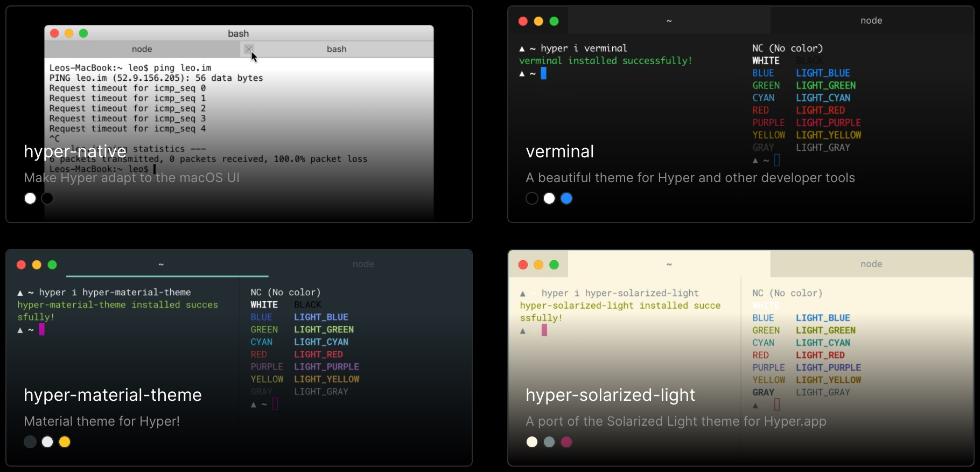Screen dimensions: 980x472
Task: Click "WHITE" in hyper-material-theme preview
Action: tap(264, 305)
